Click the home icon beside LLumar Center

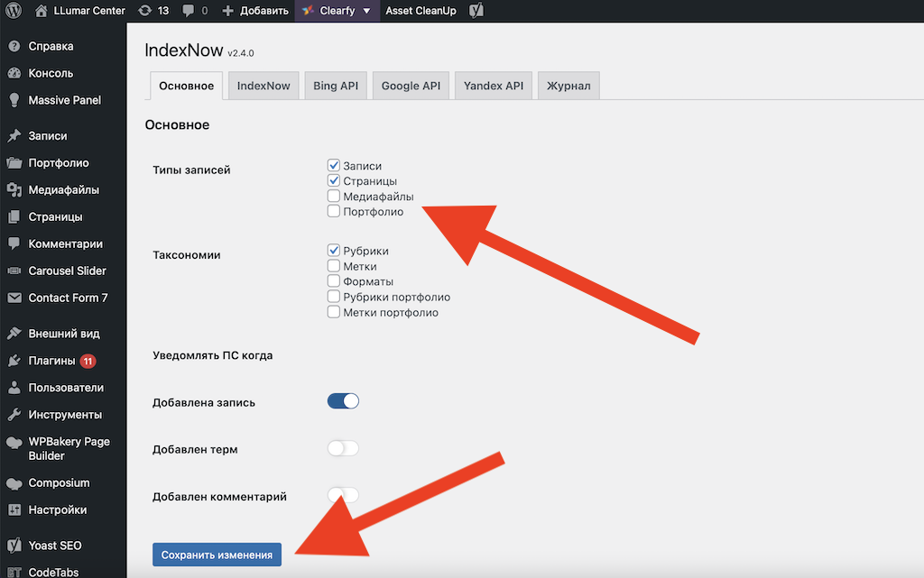[x=41, y=11]
